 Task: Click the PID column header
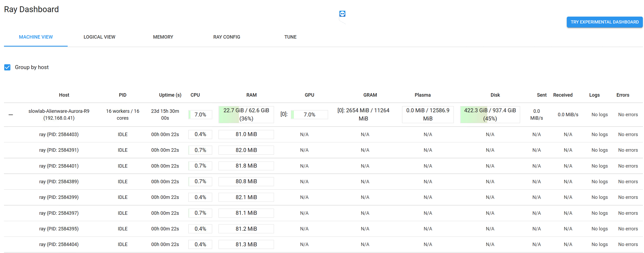pos(123,95)
